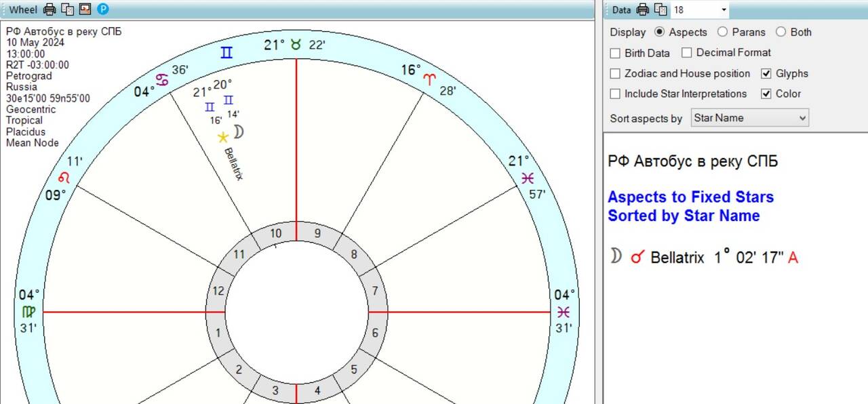
Task: Click the house 11 segment
Action: pos(238,254)
